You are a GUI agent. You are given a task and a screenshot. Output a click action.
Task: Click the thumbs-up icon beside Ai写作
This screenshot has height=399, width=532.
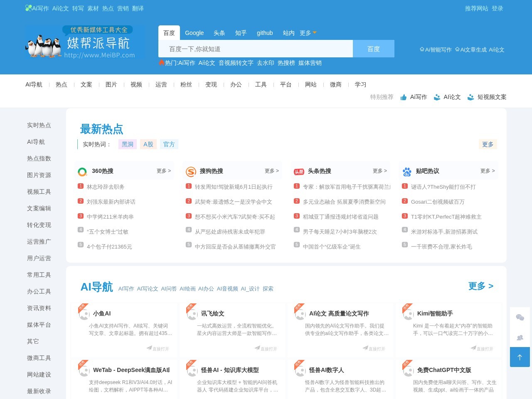pos(404,97)
